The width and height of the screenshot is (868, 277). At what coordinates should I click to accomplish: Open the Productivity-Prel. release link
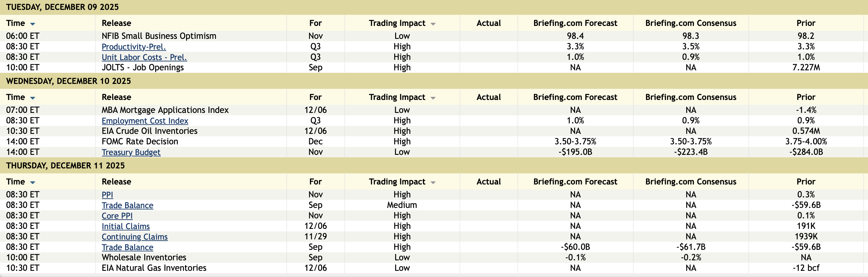pos(134,47)
